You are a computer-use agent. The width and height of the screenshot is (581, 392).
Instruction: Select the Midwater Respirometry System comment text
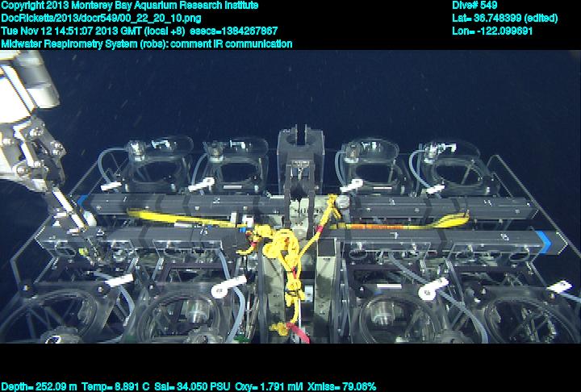coord(146,44)
